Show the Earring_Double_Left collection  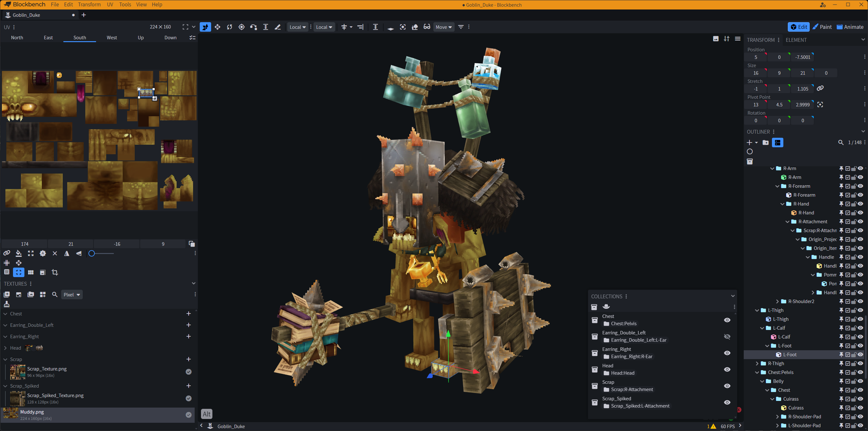coord(727,336)
